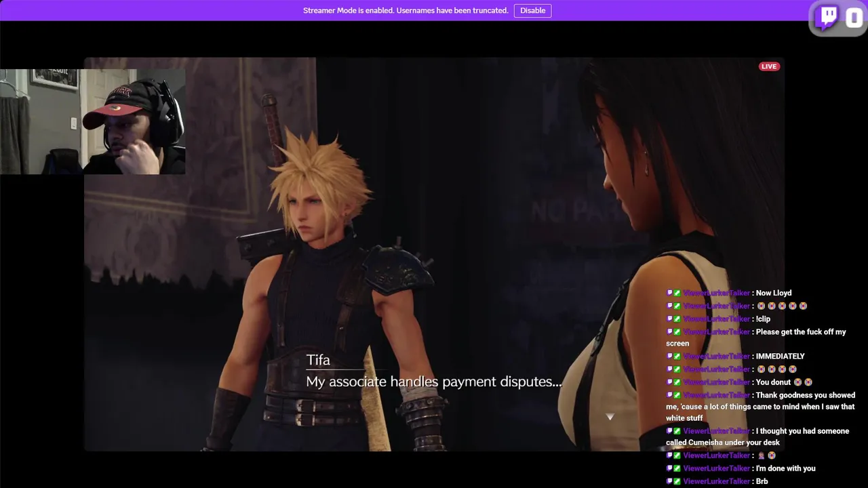868x488 pixels.
Task: Click the purple Twitch badge on "Now Lloyd" row
Action: [669, 293]
